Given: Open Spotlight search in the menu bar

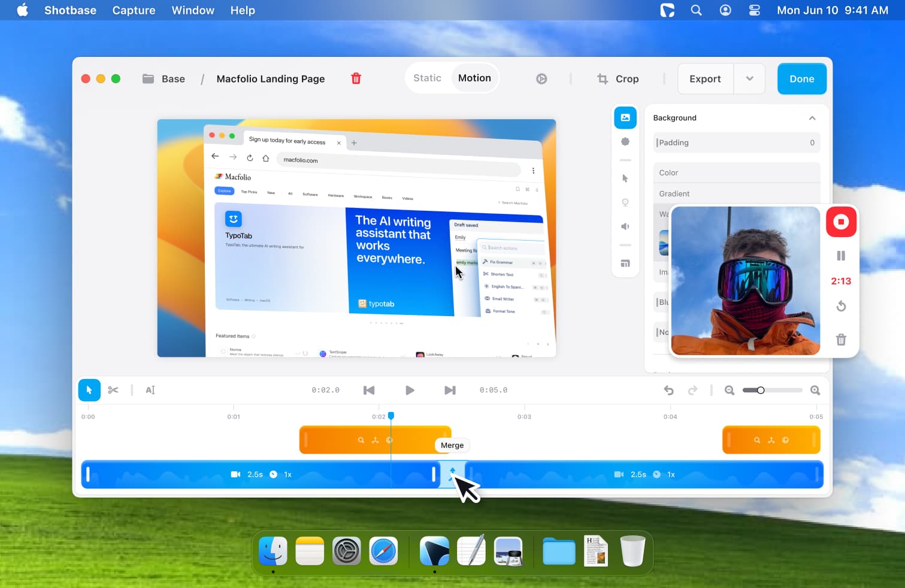Looking at the screenshot, I should (696, 10).
